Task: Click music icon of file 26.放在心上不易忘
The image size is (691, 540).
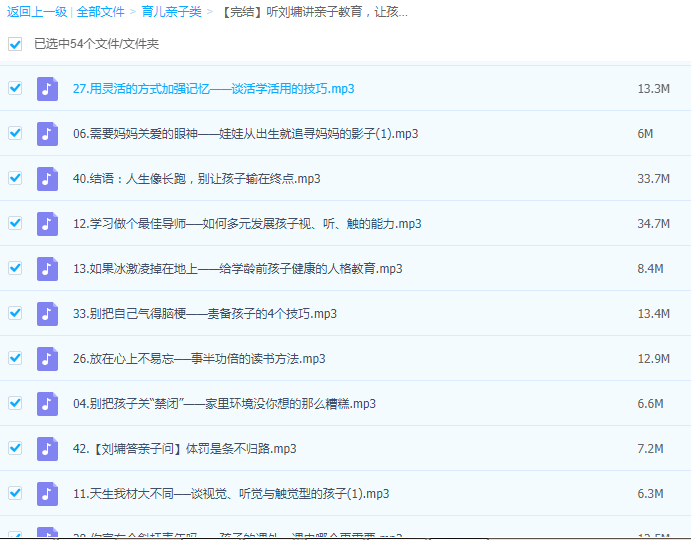Action: (x=47, y=359)
